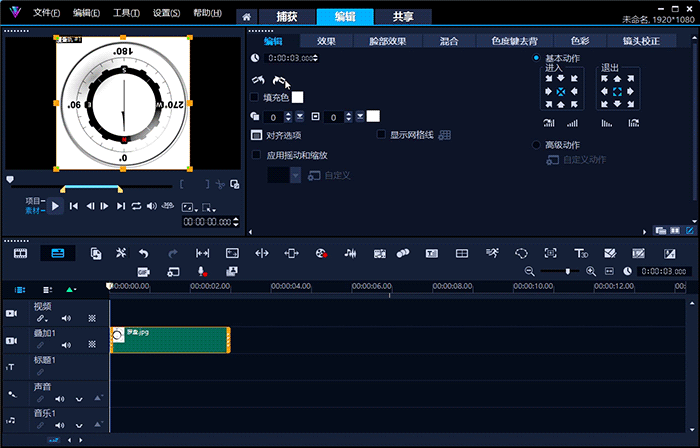Screen dimensions: 700x448
Task: Open the customize toolbar wrench icon
Action: [x=121, y=253]
